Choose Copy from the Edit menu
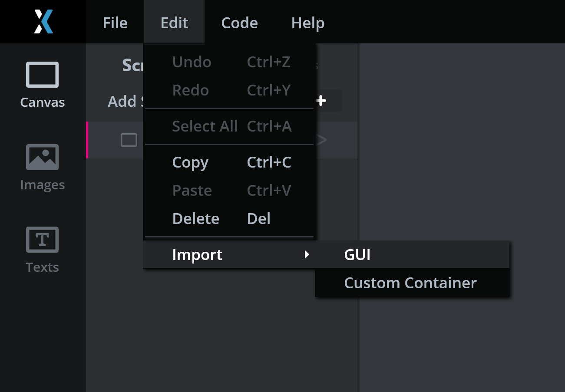The width and height of the screenshot is (565, 392). (190, 162)
